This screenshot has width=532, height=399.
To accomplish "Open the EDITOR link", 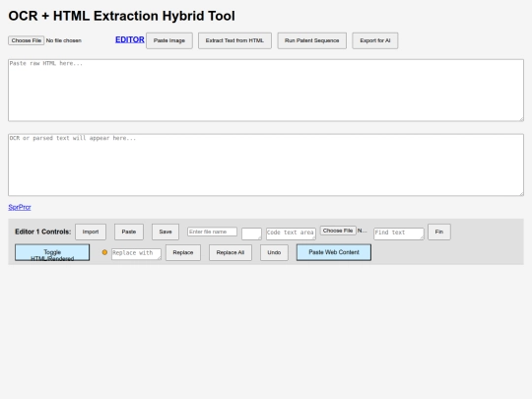I will [130, 39].
